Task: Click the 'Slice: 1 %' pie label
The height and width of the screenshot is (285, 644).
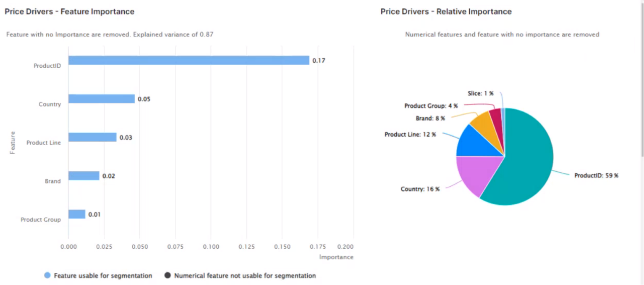Action: click(x=480, y=93)
